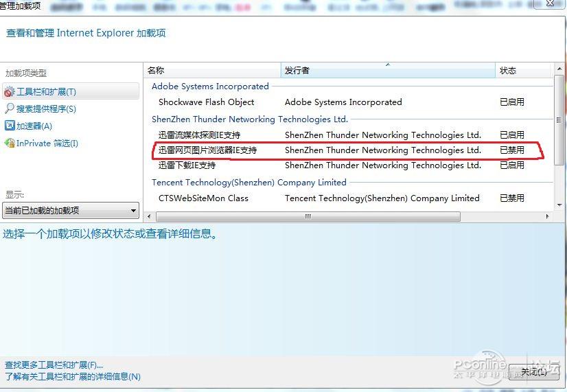Select the 工具栏和扩展(T) add-on type

tap(71, 91)
